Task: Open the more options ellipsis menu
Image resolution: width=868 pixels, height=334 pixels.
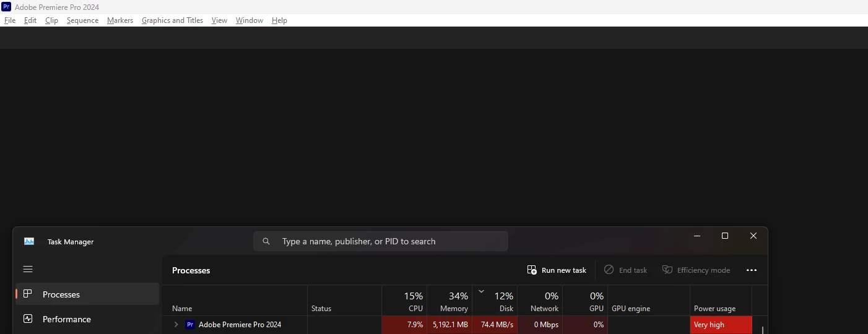Action: [752, 270]
